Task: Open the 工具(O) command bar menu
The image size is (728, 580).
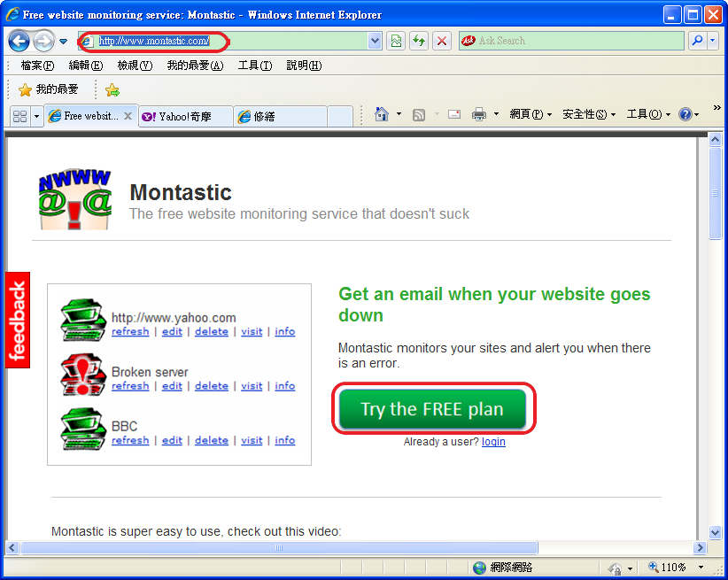Action: 648,114
